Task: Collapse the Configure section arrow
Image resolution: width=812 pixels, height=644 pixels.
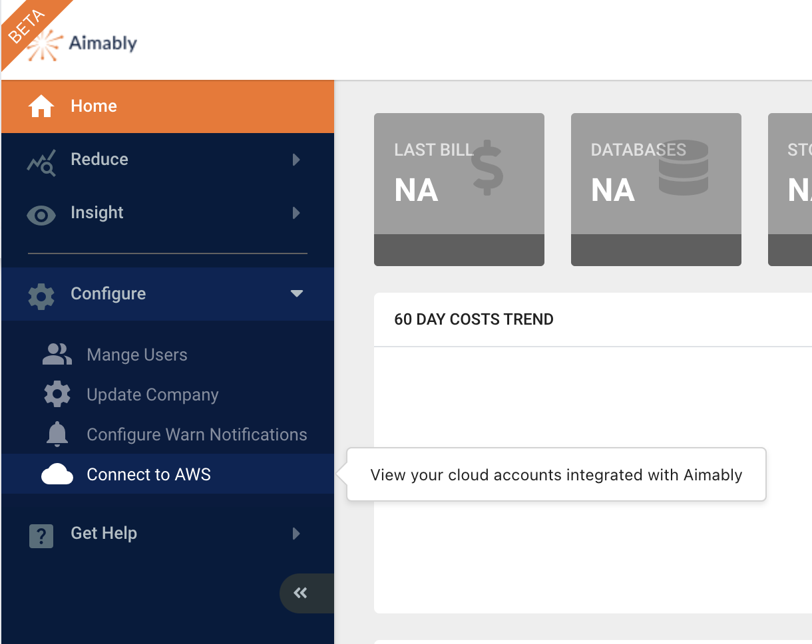Action: [x=297, y=293]
